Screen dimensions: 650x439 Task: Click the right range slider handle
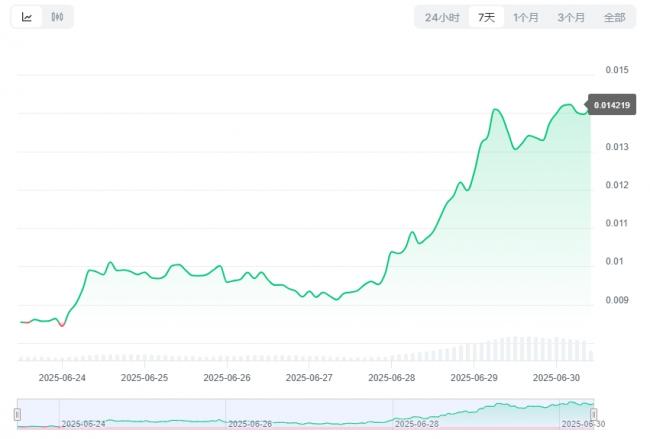(594, 414)
